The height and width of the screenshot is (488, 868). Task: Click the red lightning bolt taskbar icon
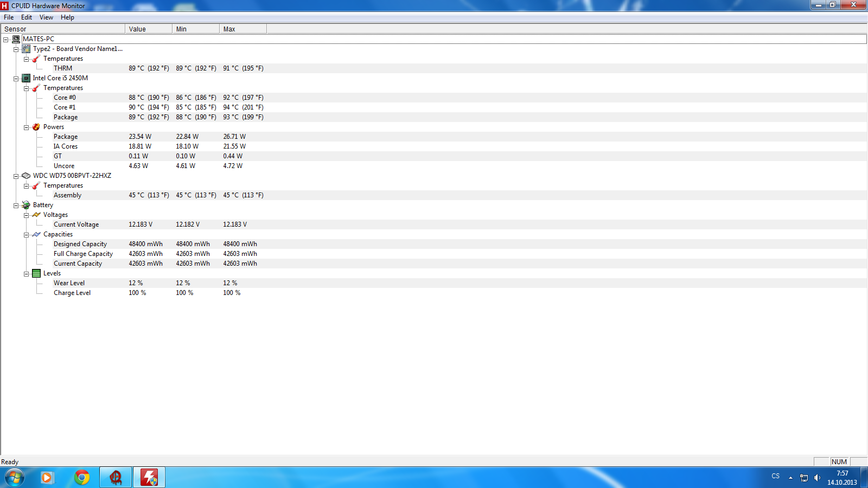click(x=149, y=478)
